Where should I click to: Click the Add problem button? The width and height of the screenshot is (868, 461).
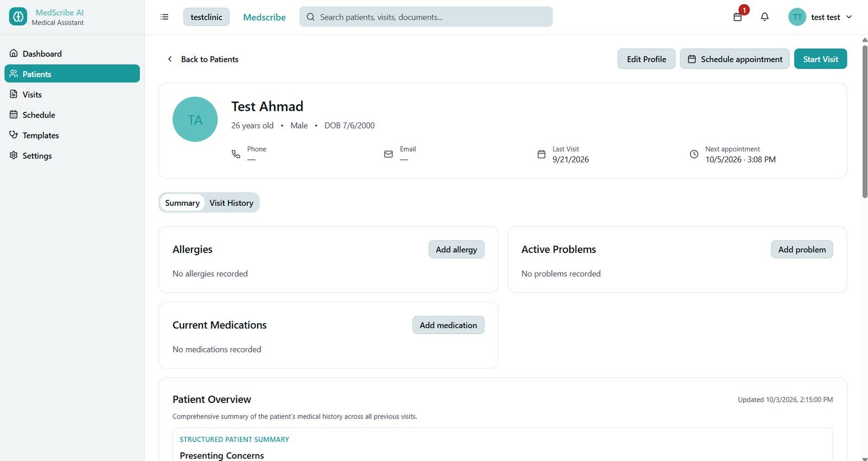[802, 249]
